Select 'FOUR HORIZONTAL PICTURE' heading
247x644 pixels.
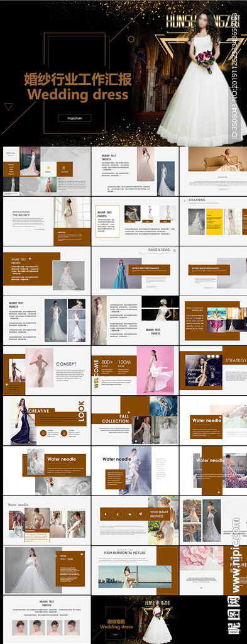125,553
